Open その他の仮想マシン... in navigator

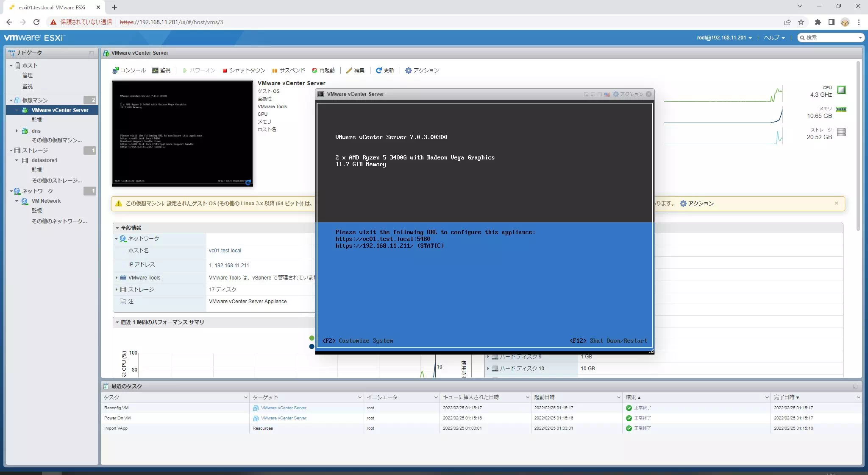(57, 140)
